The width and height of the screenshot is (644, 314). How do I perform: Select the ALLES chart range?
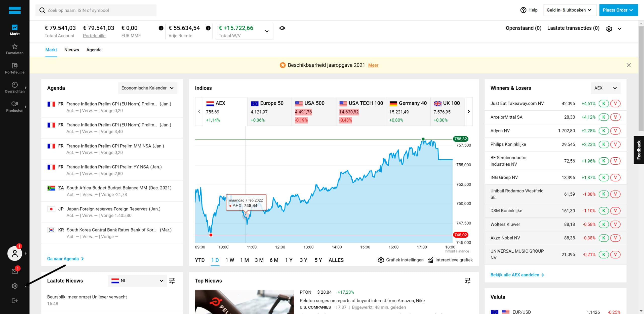click(336, 260)
